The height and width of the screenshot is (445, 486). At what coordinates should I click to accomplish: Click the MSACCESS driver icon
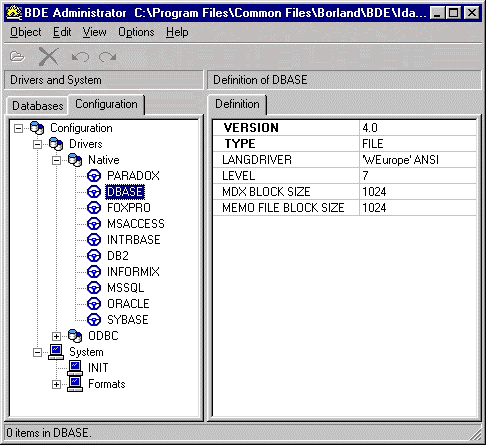pos(94,224)
